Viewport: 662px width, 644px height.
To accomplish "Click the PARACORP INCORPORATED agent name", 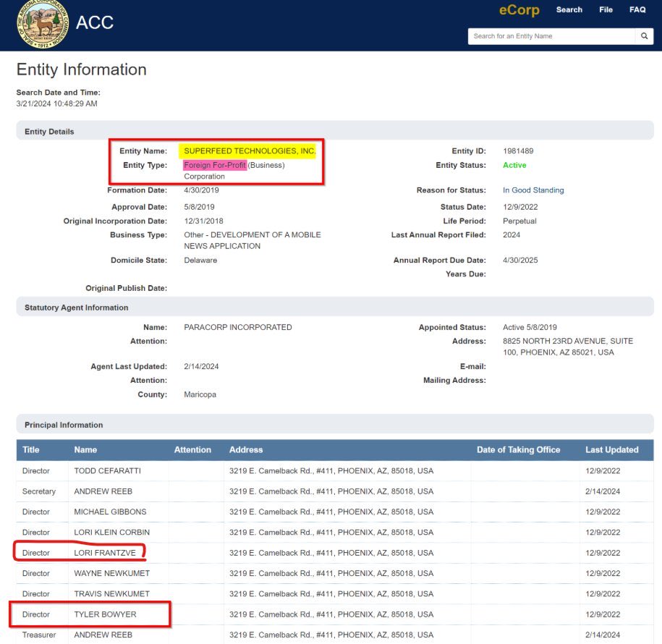I will (x=238, y=327).
